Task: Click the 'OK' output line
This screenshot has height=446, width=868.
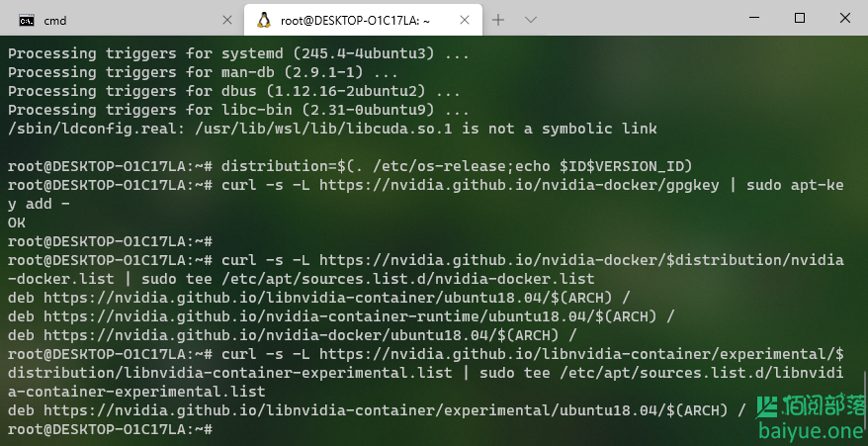Action: click(17, 223)
